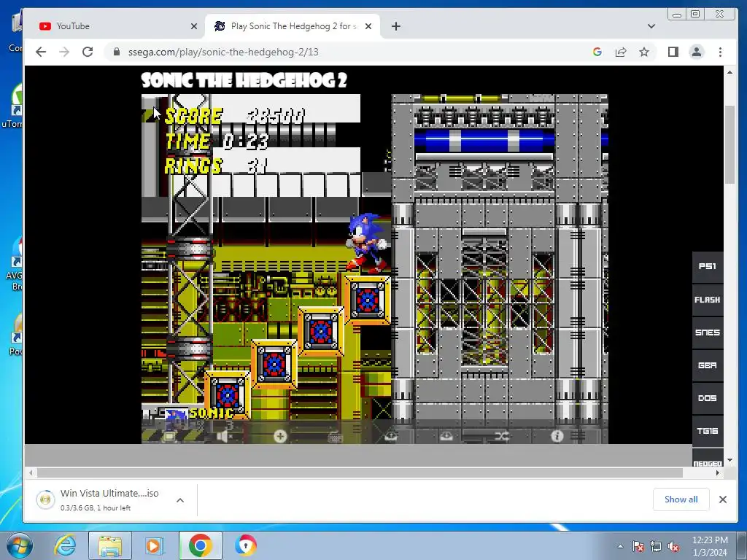Click the page scroll up arrow
Screen dimensions: 747x560
[729, 72]
